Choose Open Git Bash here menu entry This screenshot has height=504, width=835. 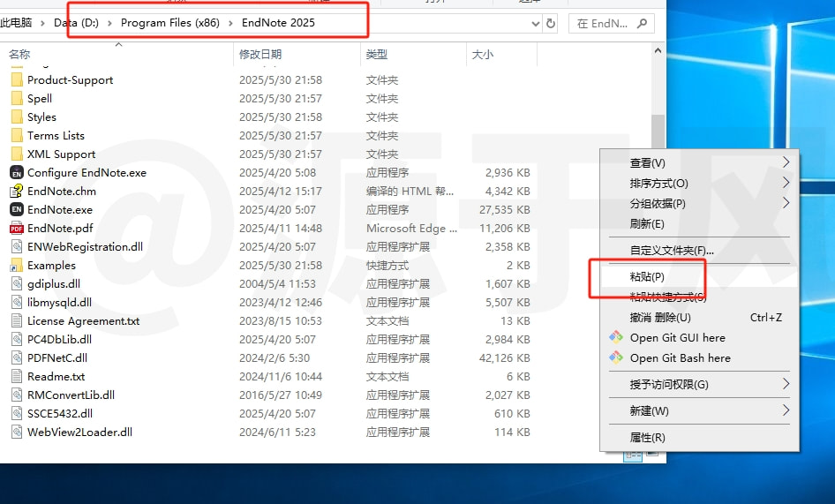pyautogui.click(x=699, y=358)
